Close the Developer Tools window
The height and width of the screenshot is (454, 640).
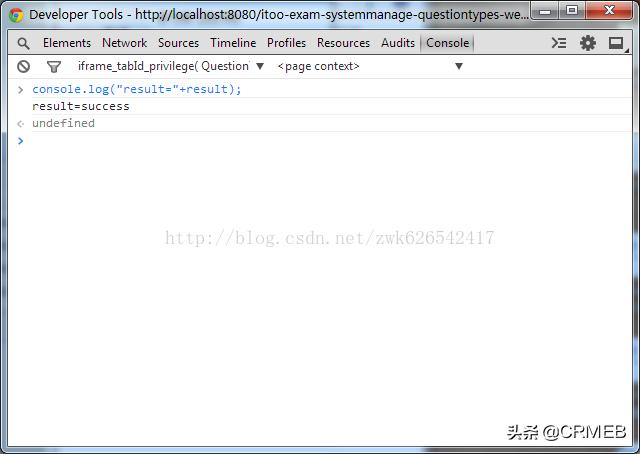pyautogui.click(x=609, y=11)
